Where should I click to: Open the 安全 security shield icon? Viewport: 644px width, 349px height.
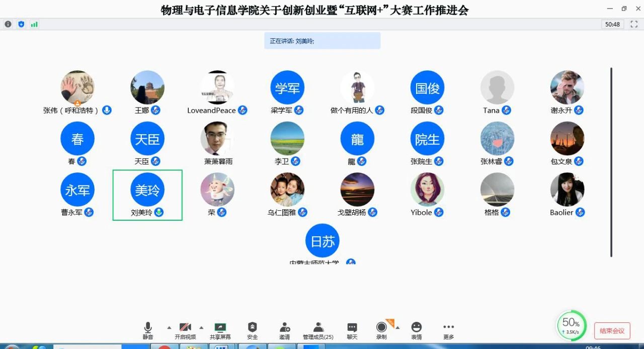pyautogui.click(x=253, y=328)
